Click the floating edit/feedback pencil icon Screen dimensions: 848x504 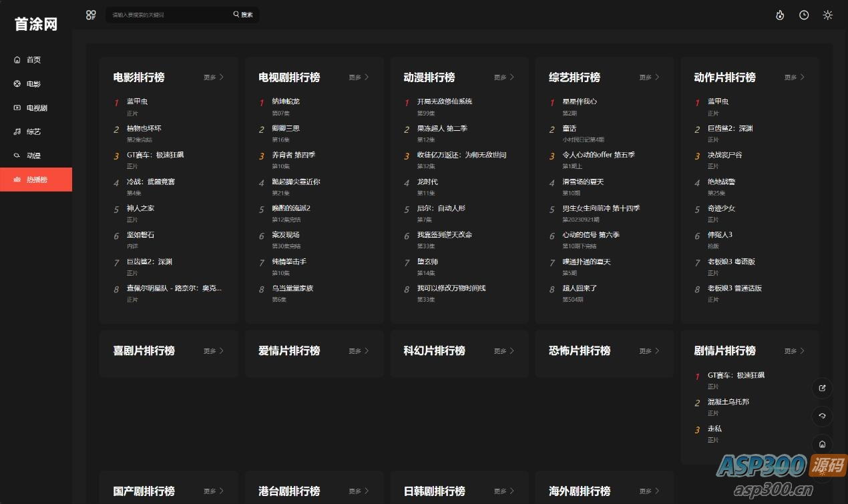click(822, 388)
